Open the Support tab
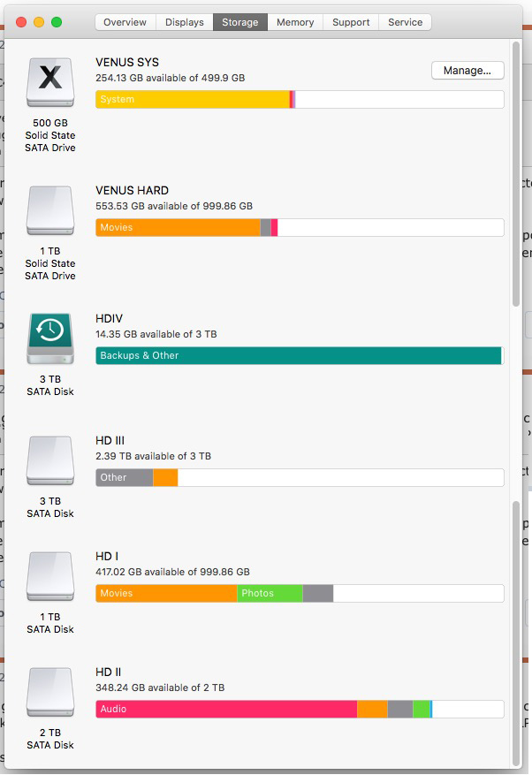 tap(351, 22)
